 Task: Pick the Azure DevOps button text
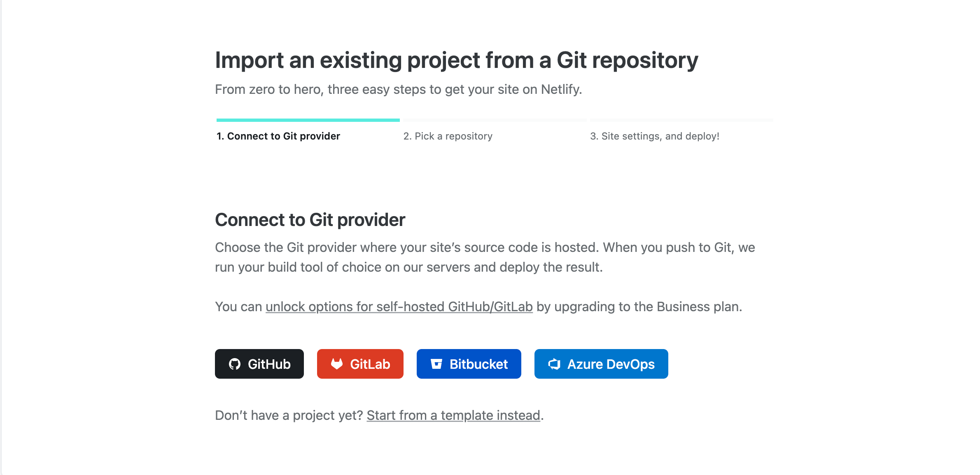coord(611,364)
